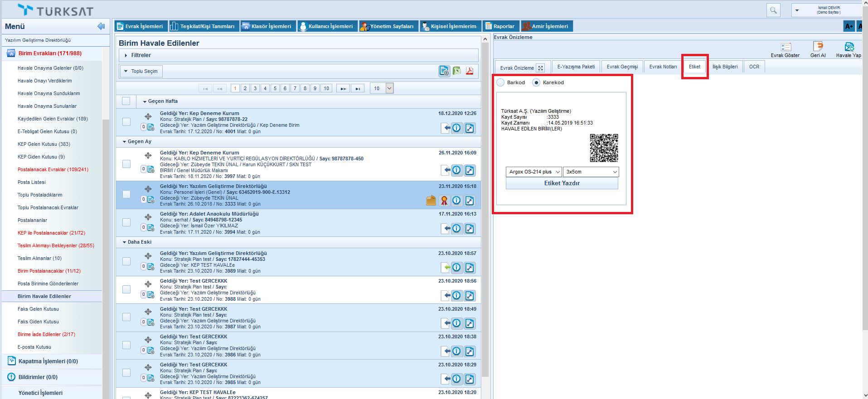The height and width of the screenshot is (399, 868).
Task: Select the Barkod radio button
Action: point(501,82)
